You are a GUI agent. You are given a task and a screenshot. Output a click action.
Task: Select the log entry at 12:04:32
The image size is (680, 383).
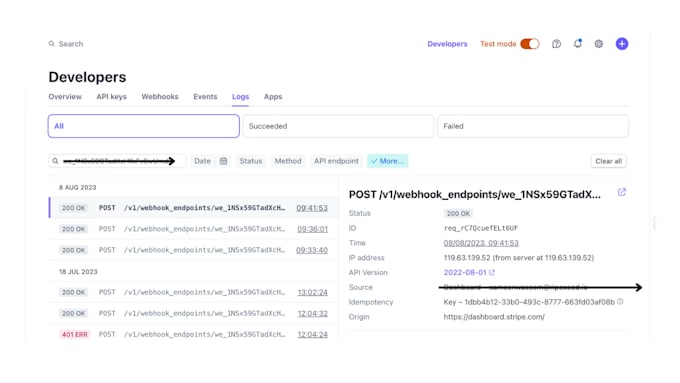pos(193,314)
